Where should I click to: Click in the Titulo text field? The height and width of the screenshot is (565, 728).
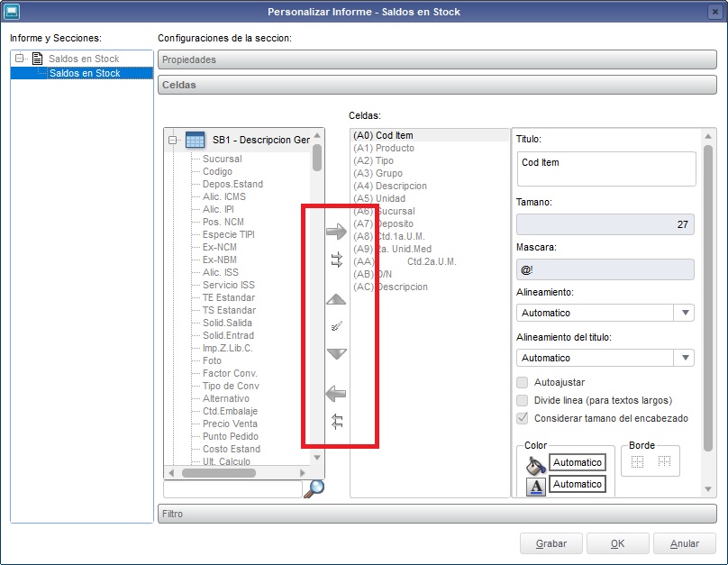605,169
